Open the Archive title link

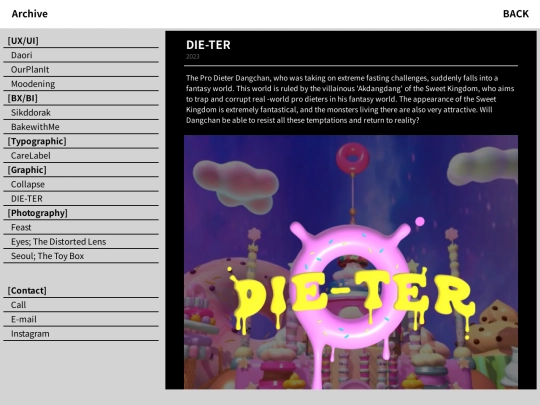pos(30,14)
